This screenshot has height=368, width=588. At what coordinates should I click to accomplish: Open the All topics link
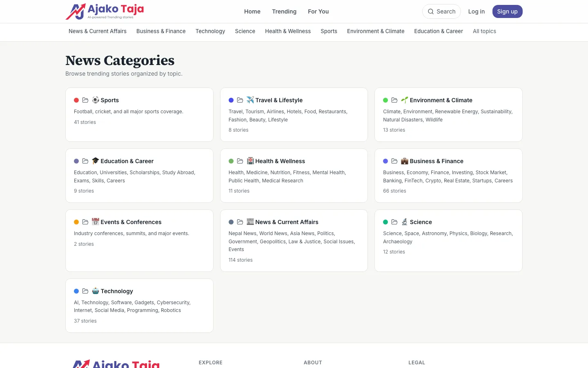pyautogui.click(x=484, y=31)
